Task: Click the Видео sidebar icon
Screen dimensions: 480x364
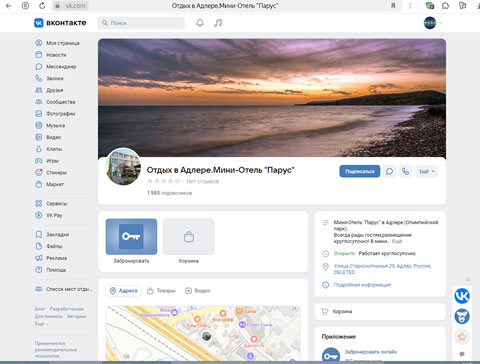Action: click(39, 137)
